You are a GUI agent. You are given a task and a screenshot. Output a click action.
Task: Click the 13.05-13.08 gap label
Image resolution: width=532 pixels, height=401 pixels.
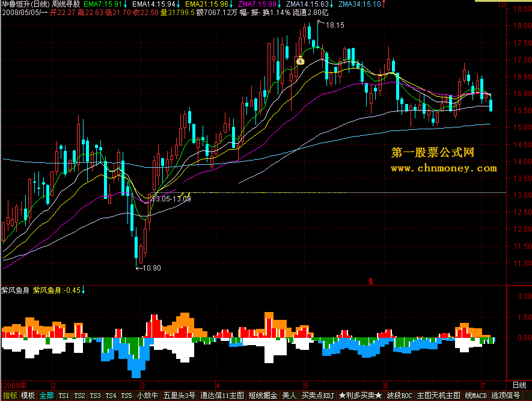coord(171,199)
